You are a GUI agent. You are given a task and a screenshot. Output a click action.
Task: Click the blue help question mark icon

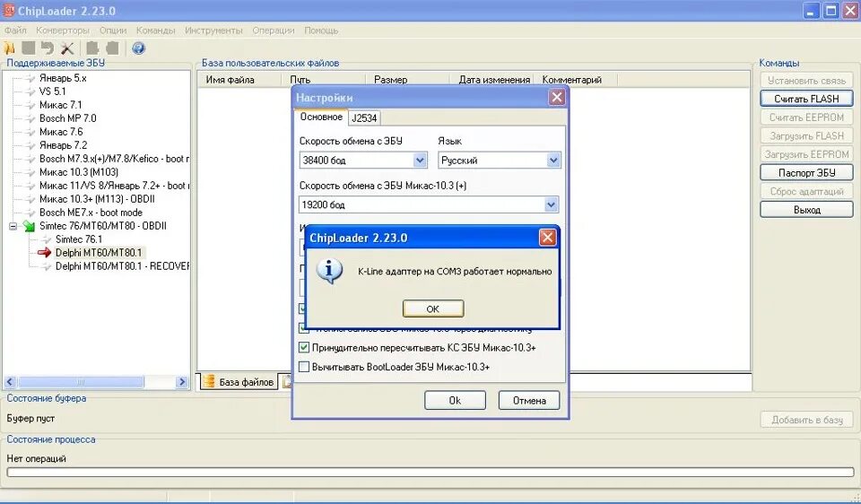(x=138, y=48)
